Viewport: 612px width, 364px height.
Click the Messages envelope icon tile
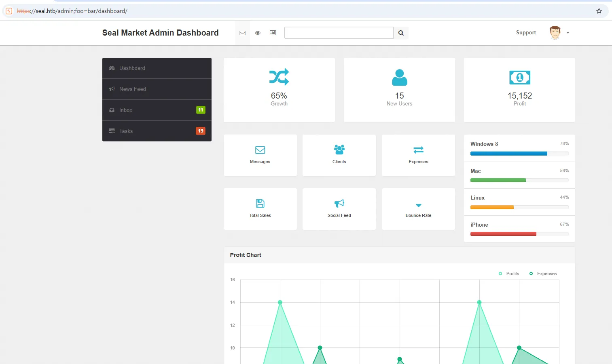(x=260, y=150)
